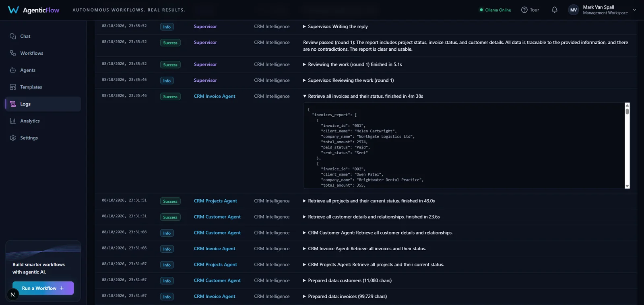Viewport: 644px width, 305px height.
Task: Click the Logs sidebar icon
Action: (13, 104)
